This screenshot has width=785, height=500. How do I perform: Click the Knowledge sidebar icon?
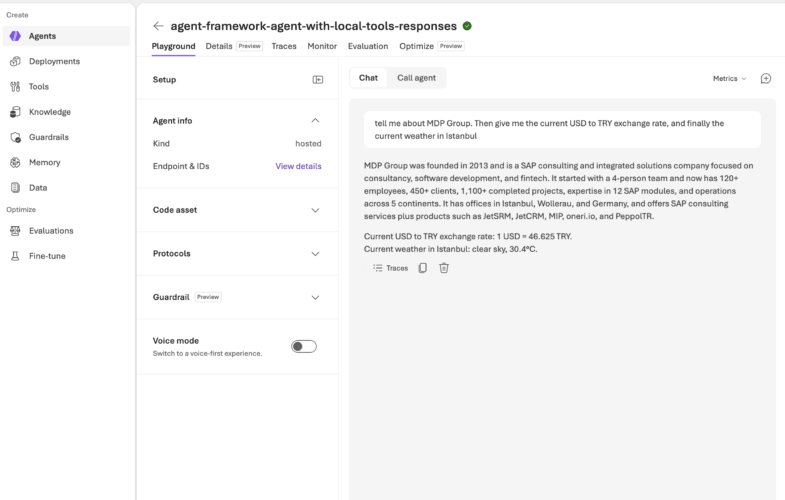coord(15,112)
